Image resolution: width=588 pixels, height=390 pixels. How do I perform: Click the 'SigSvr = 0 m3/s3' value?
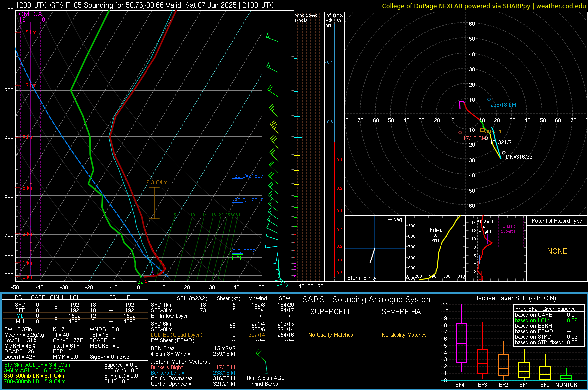[x=110, y=357]
